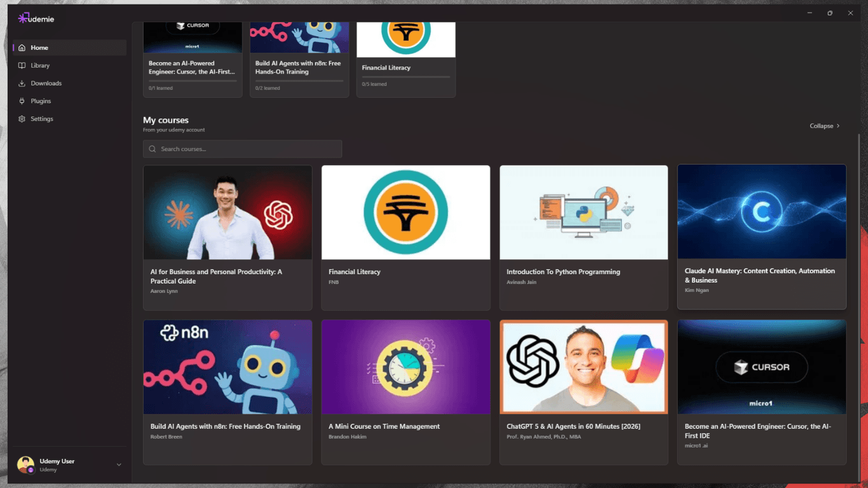Click the 'My courses' heading
Image resolution: width=868 pixels, height=488 pixels.
pos(166,120)
